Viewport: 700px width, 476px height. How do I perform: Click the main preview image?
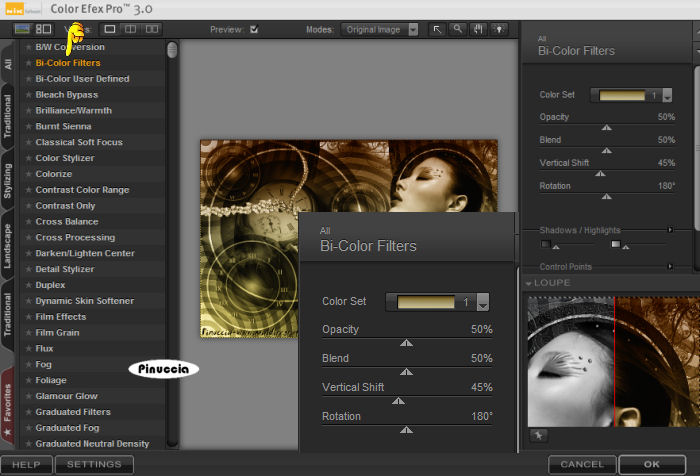pos(349,238)
